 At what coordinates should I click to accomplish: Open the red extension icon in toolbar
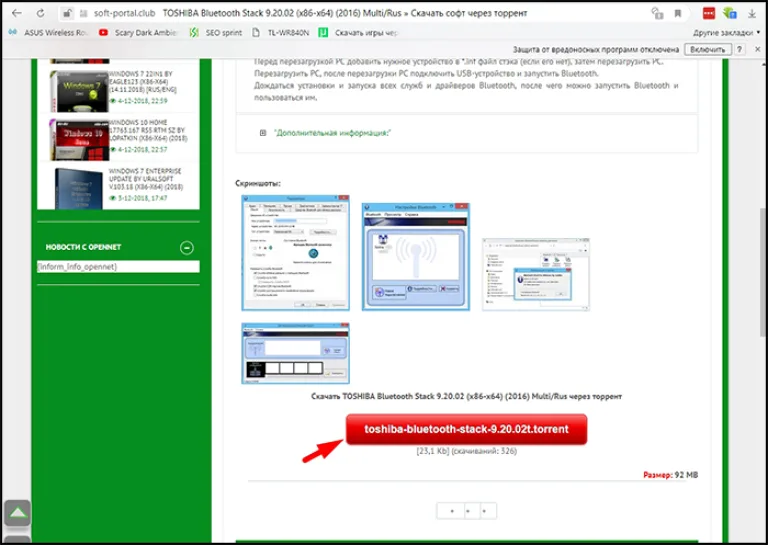pos(709,13)
